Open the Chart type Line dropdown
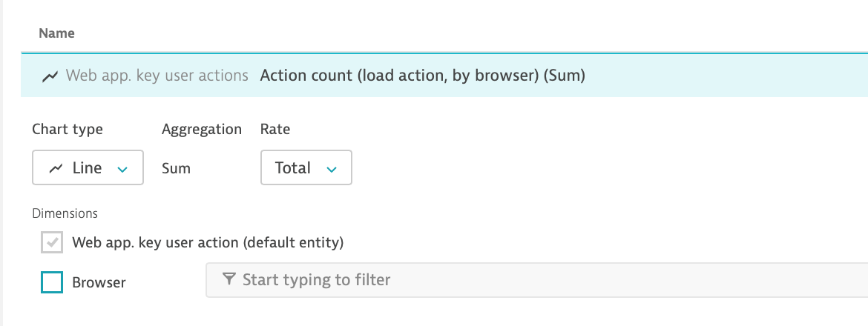The image size is (868, 326). pyautogui.click(x=88, y=168)
